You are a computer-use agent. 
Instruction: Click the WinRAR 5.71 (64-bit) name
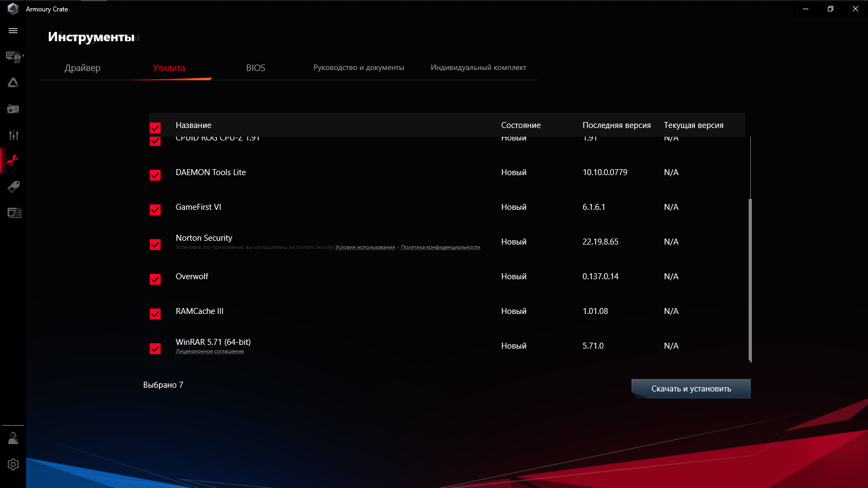pyautogui.click(x=213, y=342)
